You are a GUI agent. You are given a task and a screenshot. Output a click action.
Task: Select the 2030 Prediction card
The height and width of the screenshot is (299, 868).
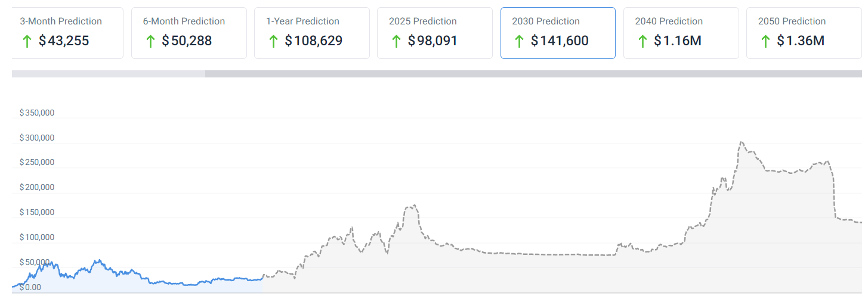557,33
